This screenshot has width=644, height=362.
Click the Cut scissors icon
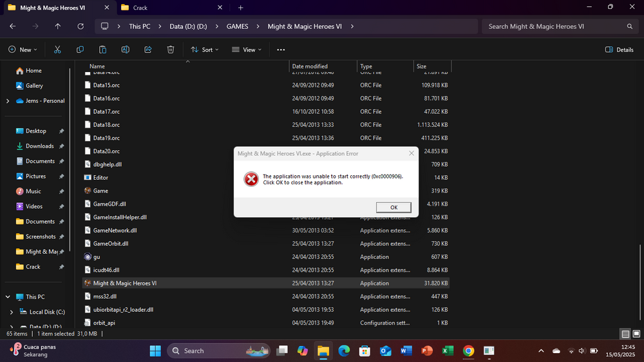[57, 50]
